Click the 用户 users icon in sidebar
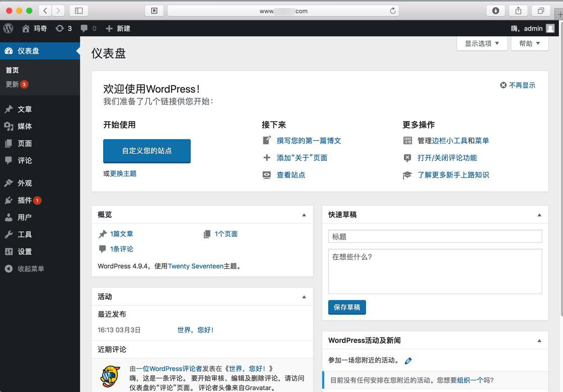Screen dimensions: 563x392 9,217
